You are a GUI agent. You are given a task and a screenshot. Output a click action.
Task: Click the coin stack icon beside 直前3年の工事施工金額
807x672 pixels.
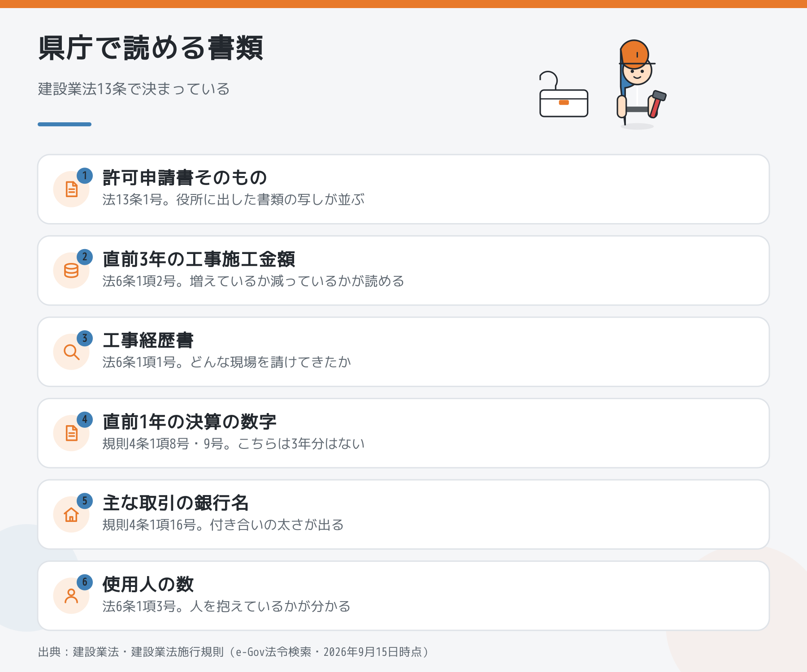[71, 271]
